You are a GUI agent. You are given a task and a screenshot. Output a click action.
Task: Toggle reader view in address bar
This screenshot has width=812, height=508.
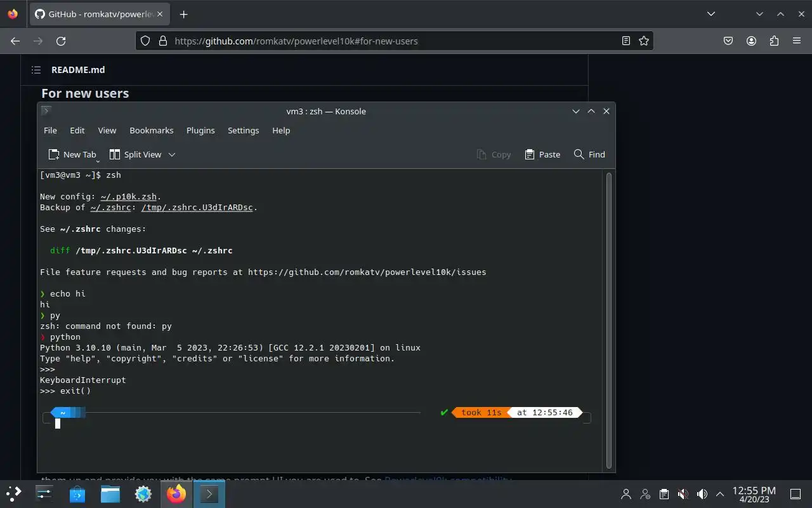pos(626,41)
